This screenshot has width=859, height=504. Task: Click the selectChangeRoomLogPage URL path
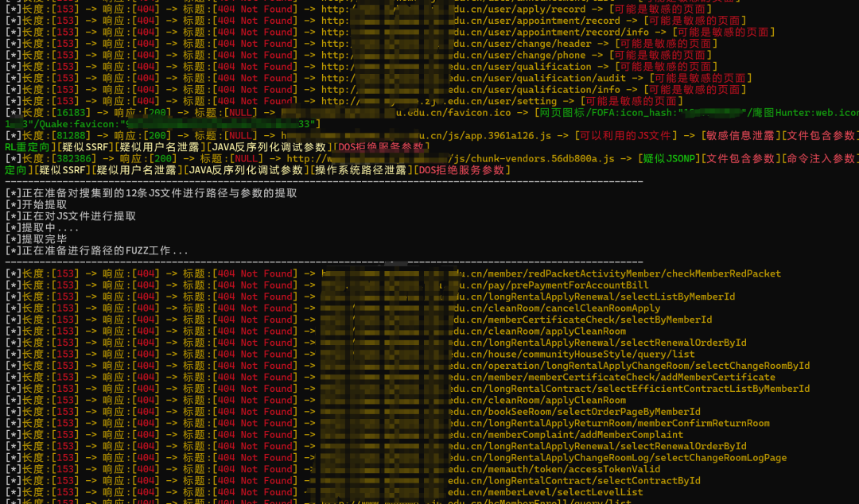635,457
